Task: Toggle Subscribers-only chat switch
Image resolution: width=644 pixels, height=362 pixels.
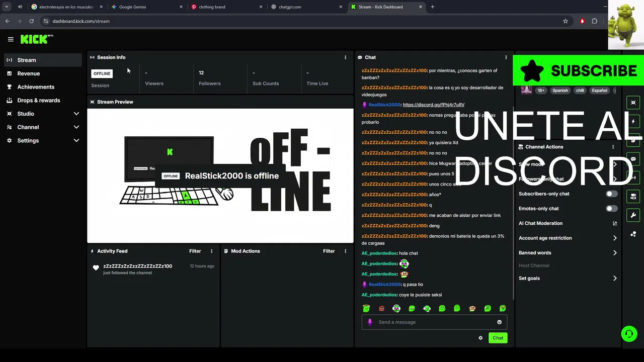Action: [x=611, y=194]
